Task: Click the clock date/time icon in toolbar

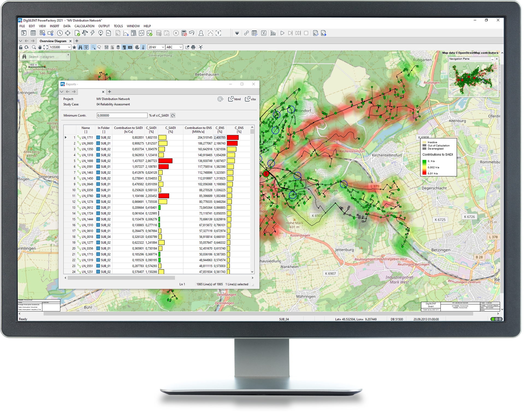Action: tap(60, 33)
